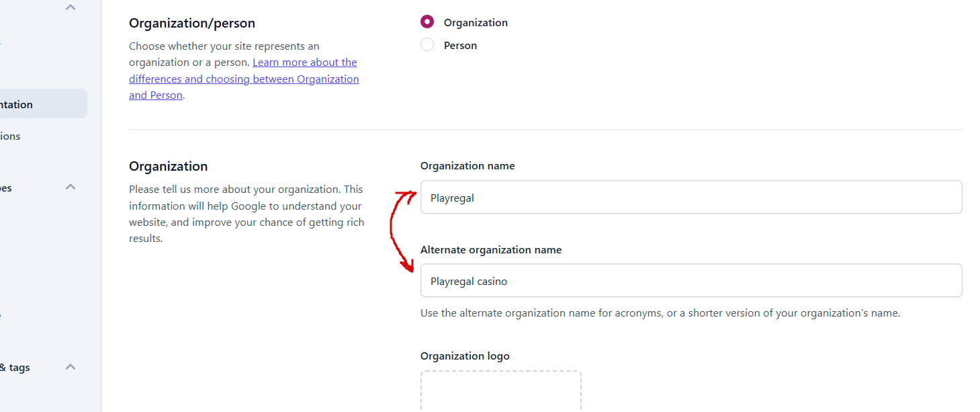This screenshot has height=412, width=980.
Task: Click the 'and Person' end of the link
Action: pyautogui.click(x=155, y=95)
